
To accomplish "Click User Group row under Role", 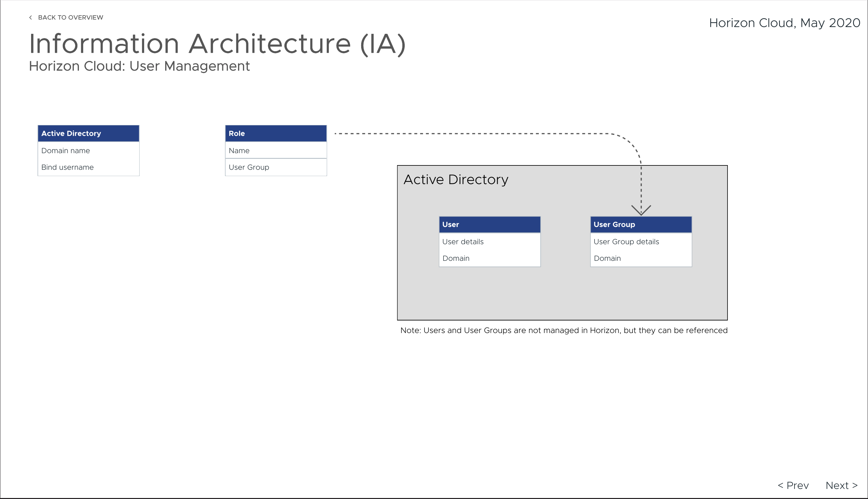I will (276, 167).
